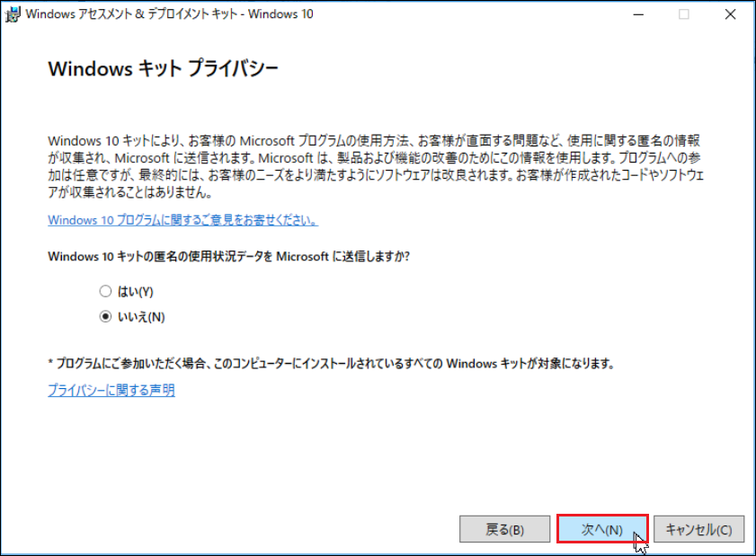Viewport: 756px width, 556px height.
Task: Open the プライバシーに関する声明 link
Action: (111, 390)
